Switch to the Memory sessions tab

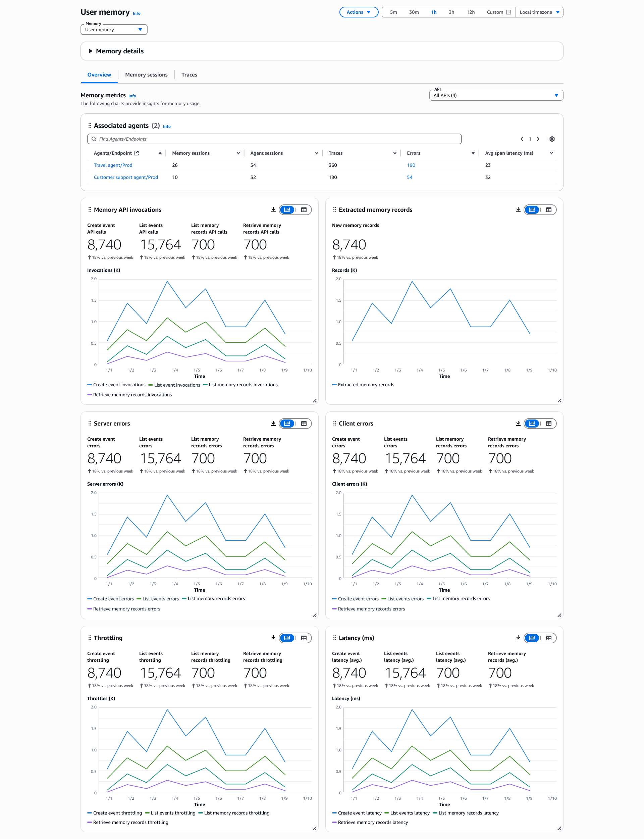146,75
